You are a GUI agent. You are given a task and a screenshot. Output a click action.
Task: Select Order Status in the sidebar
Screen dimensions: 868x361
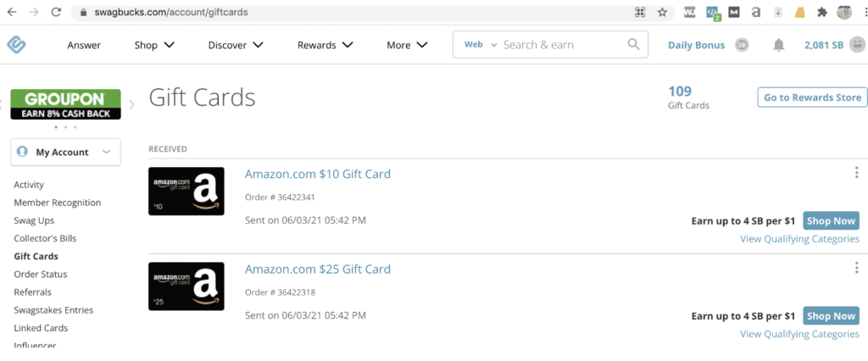point(41,275)
